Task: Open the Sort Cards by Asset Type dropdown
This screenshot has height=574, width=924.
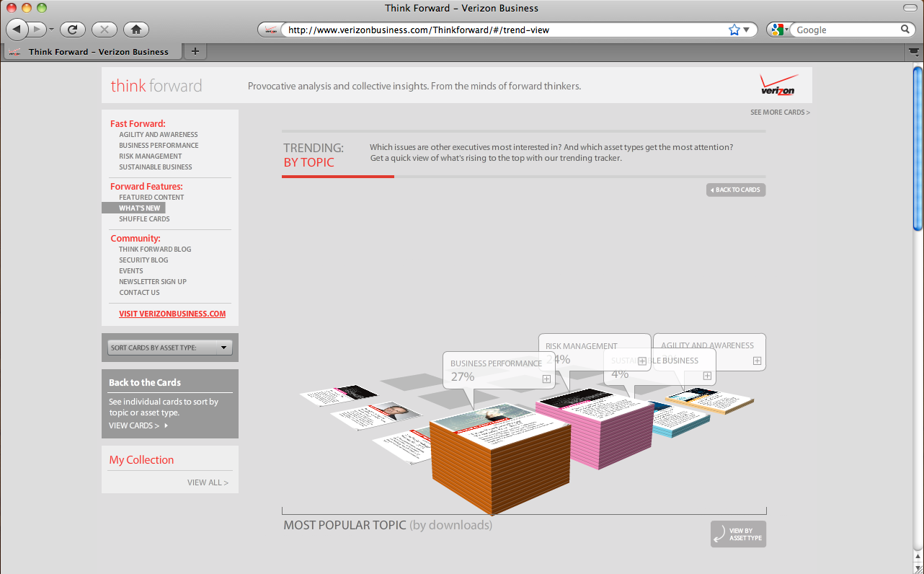Action: pyautogui.click(x=170, y=348)
